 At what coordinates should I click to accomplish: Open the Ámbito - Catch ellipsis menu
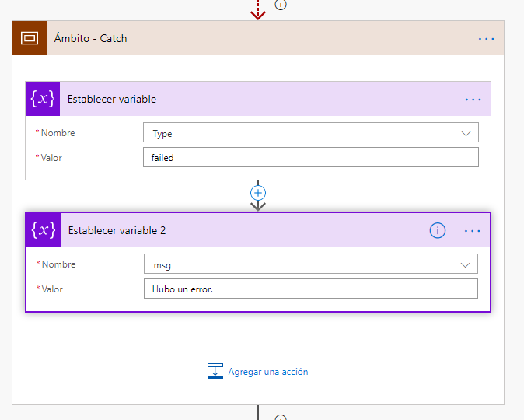[x=486, y=38]
